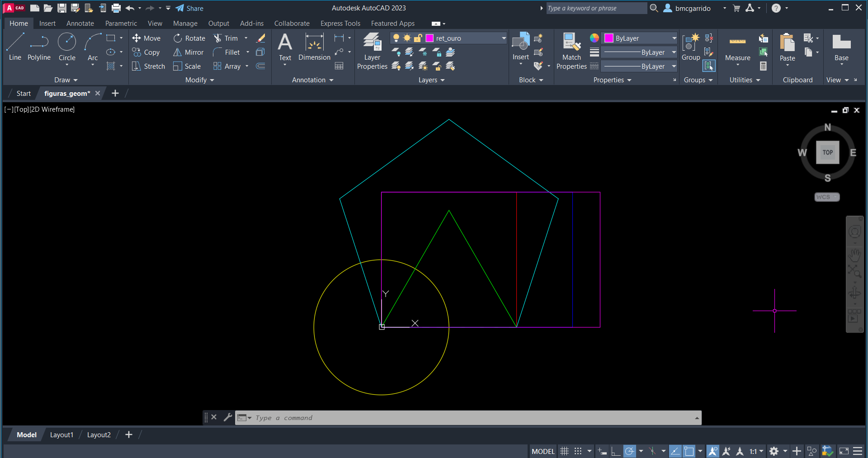Viewport: 868px width, 458px height.
Task: Switch to the Annotate ribbon tab
Action: point(80,24)
